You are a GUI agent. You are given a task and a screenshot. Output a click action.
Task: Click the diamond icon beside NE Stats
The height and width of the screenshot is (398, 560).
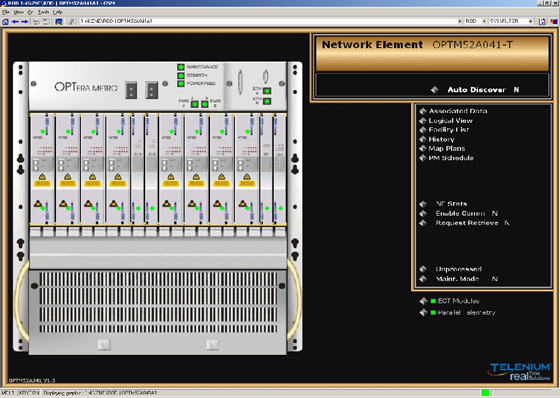[x=423, y=204]
